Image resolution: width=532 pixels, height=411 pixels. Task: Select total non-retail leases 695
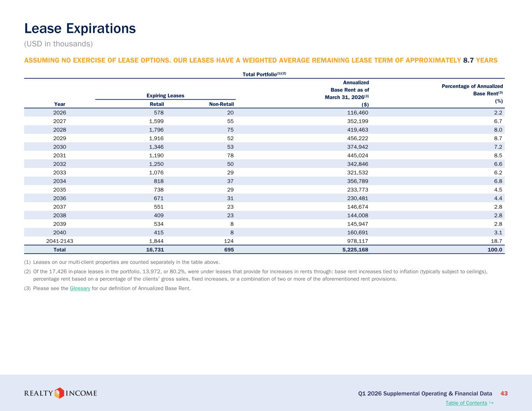pos(229,250)
